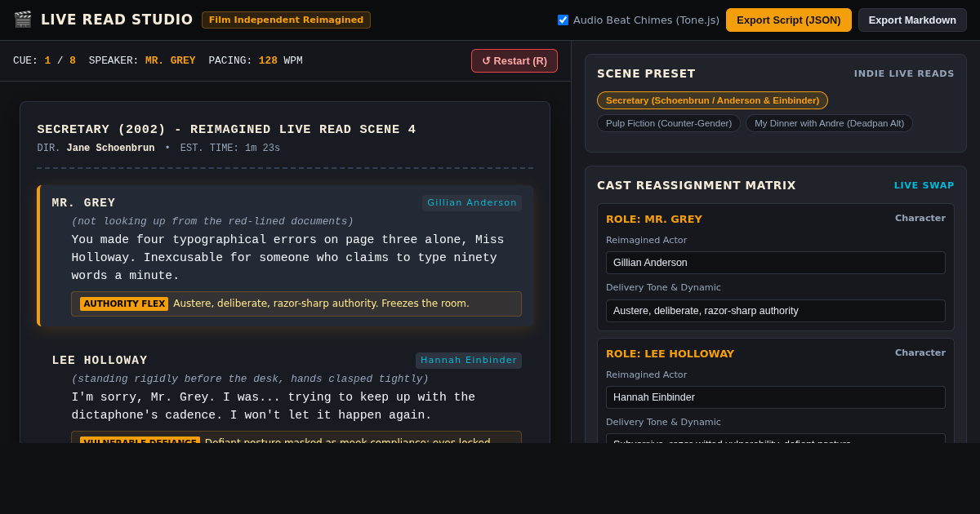Click the LEE HOLLOWAY cue heading

[100, 361]
